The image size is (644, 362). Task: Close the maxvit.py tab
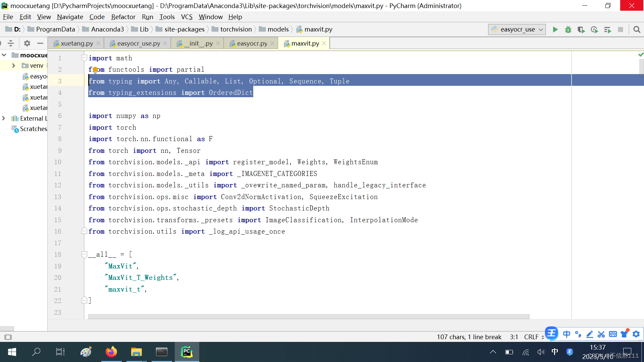(x=324, y=43)
